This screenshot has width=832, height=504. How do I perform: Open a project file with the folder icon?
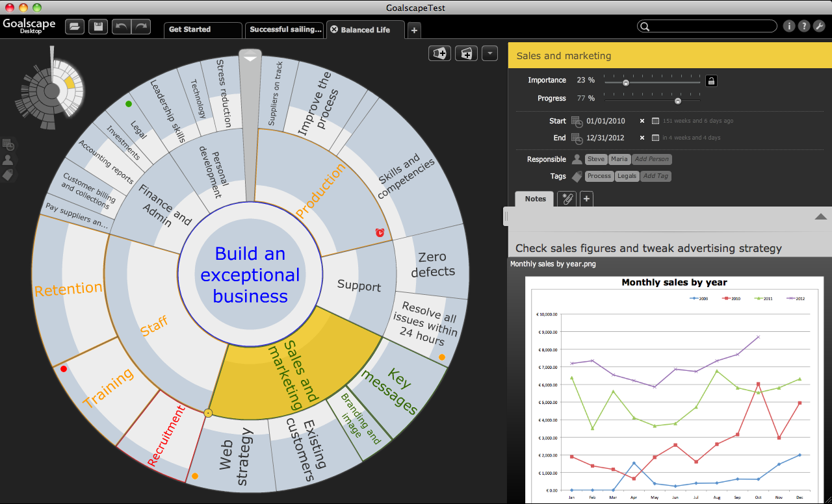tap(75, 27)
